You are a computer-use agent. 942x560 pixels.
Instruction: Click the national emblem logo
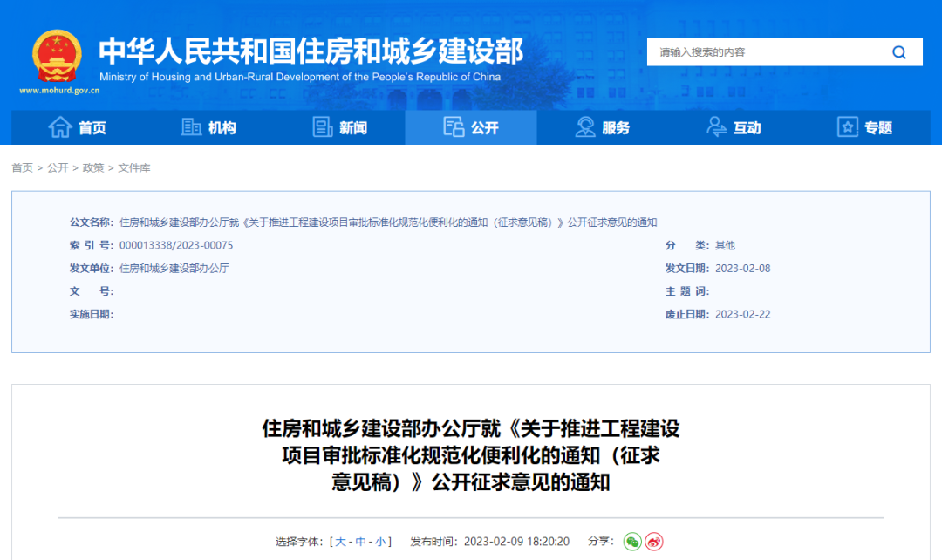click(56, 54)
